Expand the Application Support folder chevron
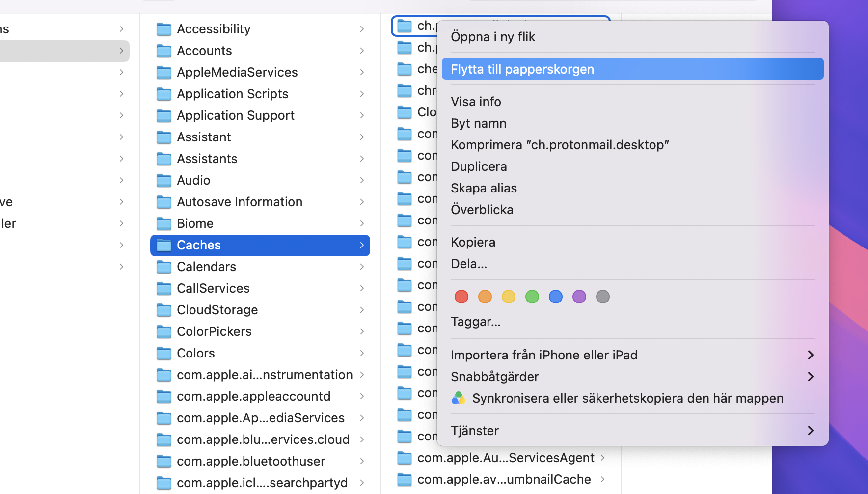 [362, 116]
